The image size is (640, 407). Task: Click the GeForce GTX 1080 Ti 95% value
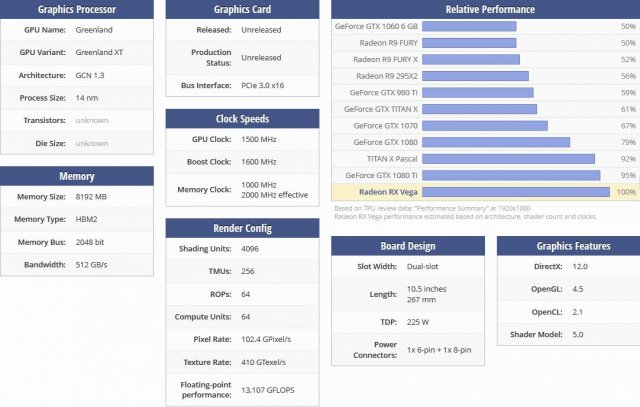click(x=628, y=175)
